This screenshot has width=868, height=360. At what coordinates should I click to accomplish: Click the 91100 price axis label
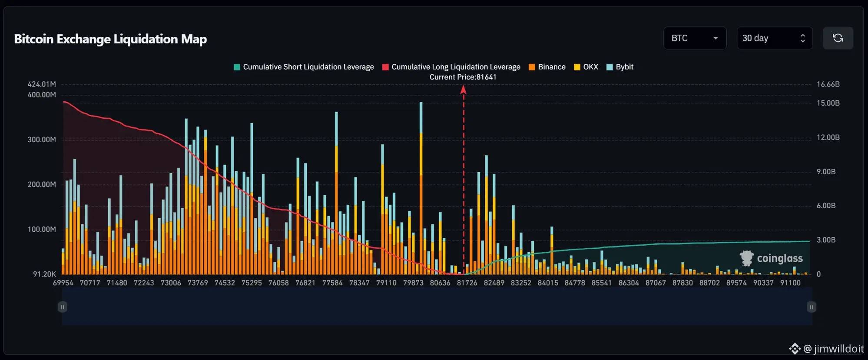click(x=790, y=283)
